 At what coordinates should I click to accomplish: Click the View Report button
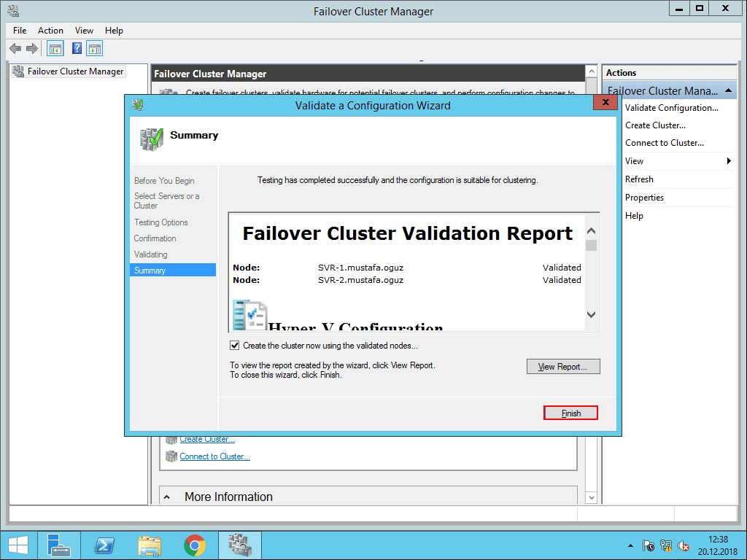(563, 366)
